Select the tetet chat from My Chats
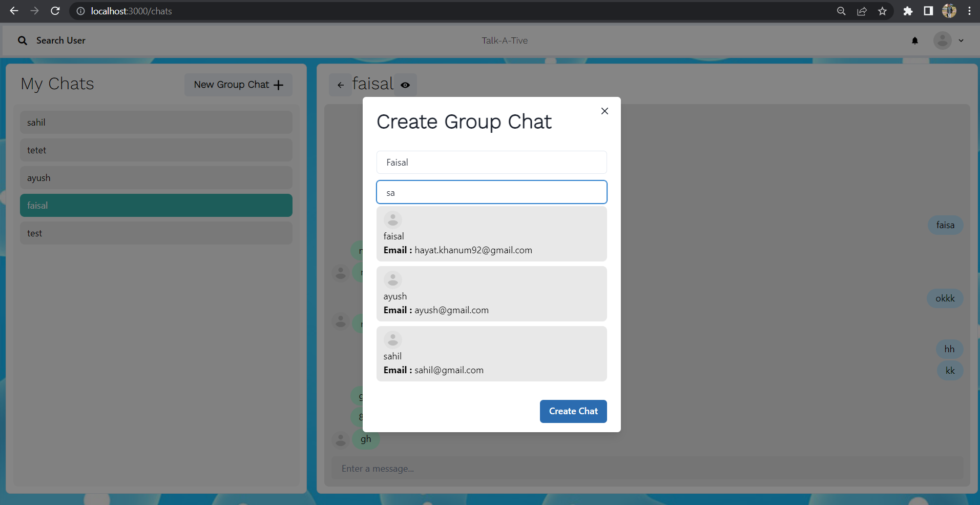 pyautogui.click(x=156, y=150)
